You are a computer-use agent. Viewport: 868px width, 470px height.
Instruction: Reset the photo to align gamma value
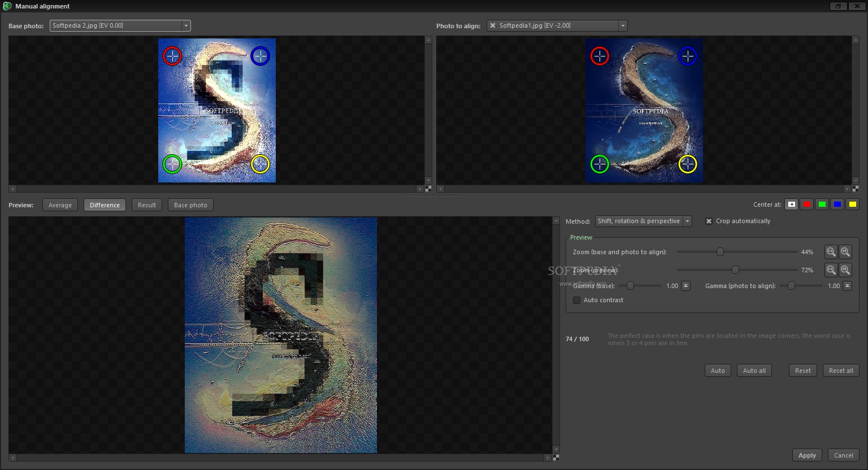[847, 286]
